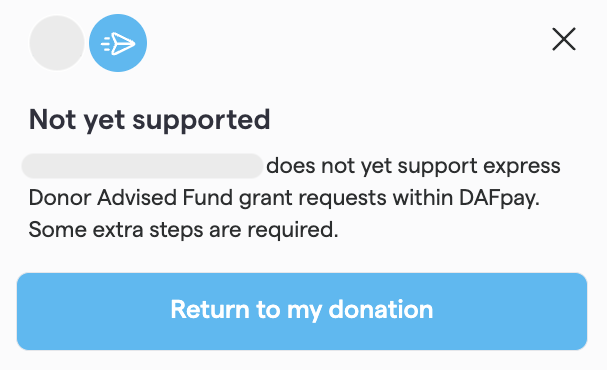This screenshot has height=370, width=607.
Task: Click the word "Not" starting the heading
Action: 52,120
